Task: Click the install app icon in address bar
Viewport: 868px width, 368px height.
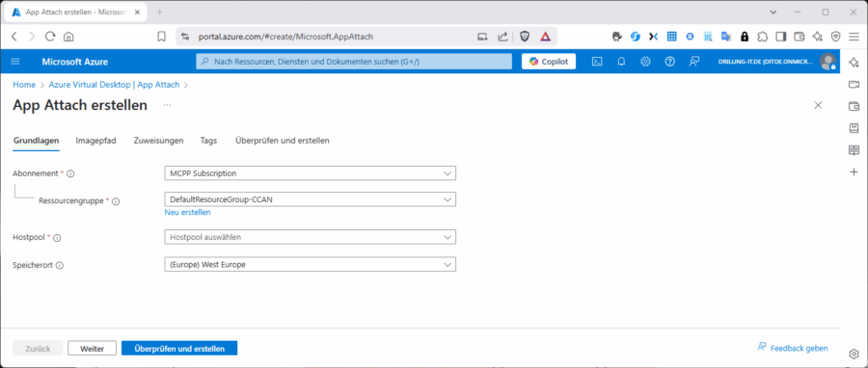Action: point(483,37)
